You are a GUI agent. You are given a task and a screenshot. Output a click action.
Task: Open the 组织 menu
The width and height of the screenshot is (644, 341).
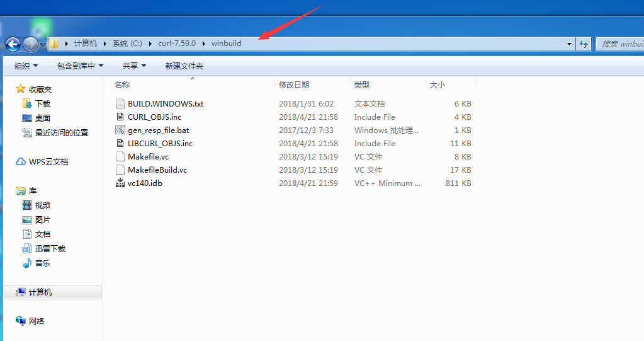[x=26, y=66]
